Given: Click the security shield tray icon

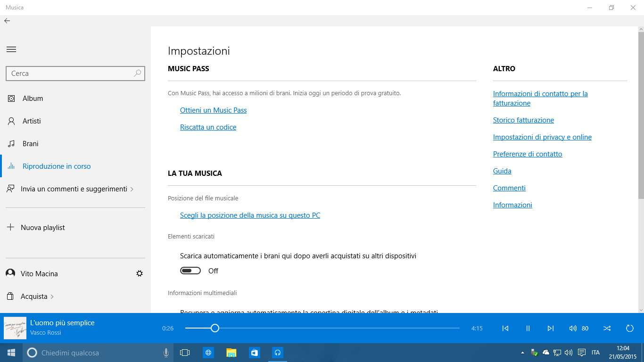Looking at the screenshot, I should click(534, 353).
